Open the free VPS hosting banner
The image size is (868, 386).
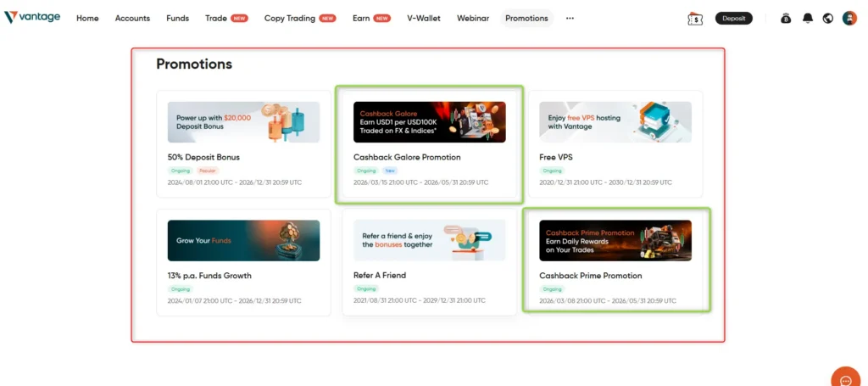pyautogui.click(x=615, y=122)
